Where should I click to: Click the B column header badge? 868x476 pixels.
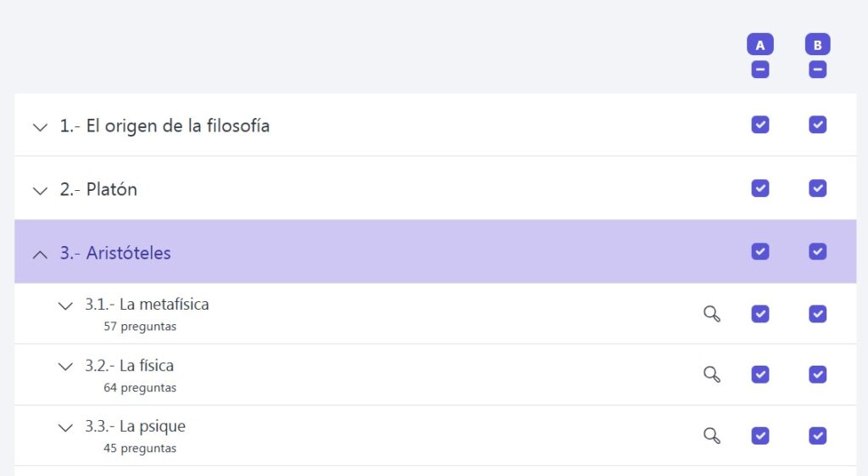pyautogui.click(x=817, y=45)
